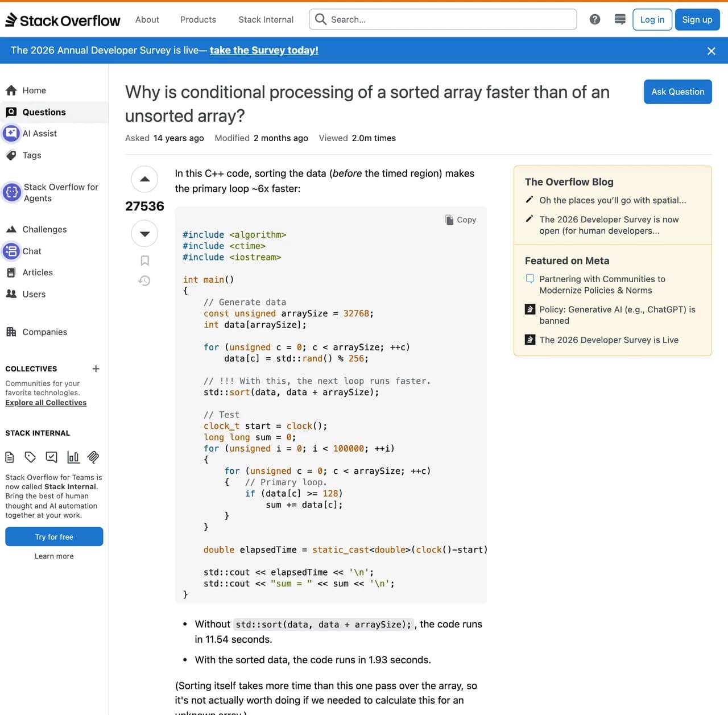Focus the Search input field

pyautogui.click(x=443, y=19)
